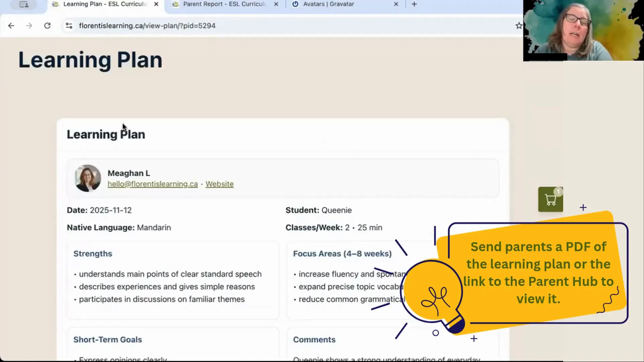The height and width of the screenshot is (362, 644).
Task: Click Meaghan L's profile avatar photo
Action: pyautogui.click(x=87, y=178)
